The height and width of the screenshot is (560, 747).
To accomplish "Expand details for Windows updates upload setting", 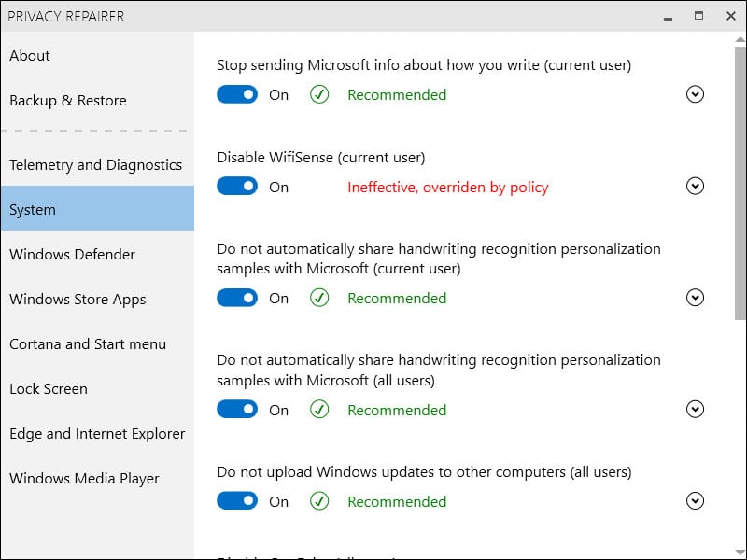I will (695, 501).
